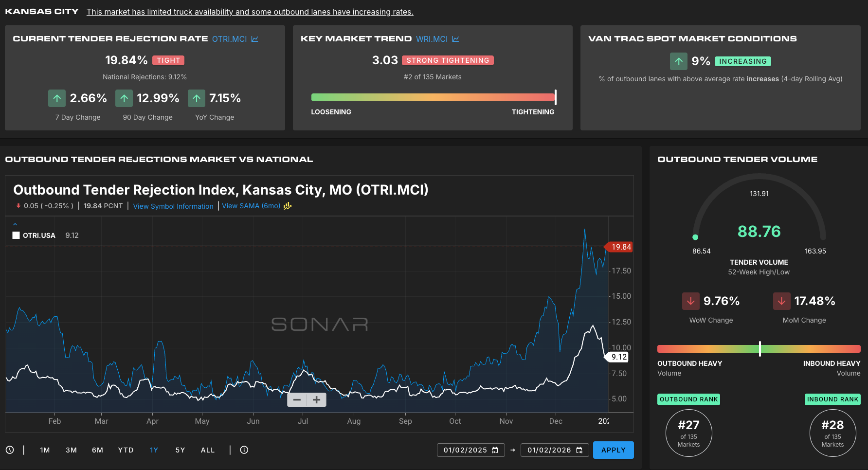Collapse the chart legend caret

15,224
